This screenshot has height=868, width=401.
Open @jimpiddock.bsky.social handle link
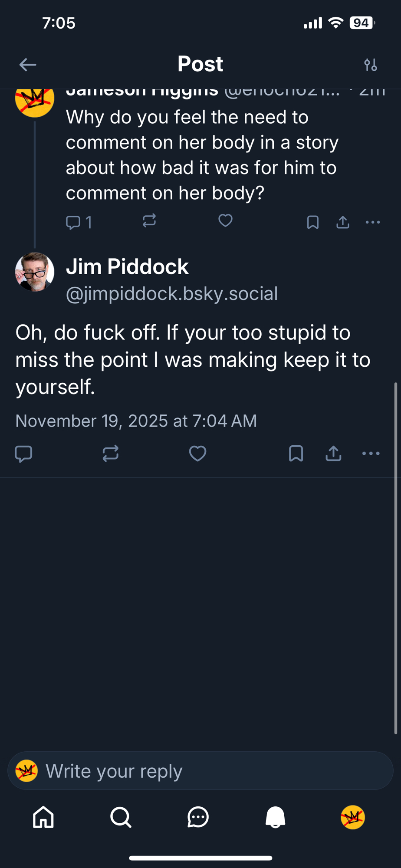click(x=171, y=294)
